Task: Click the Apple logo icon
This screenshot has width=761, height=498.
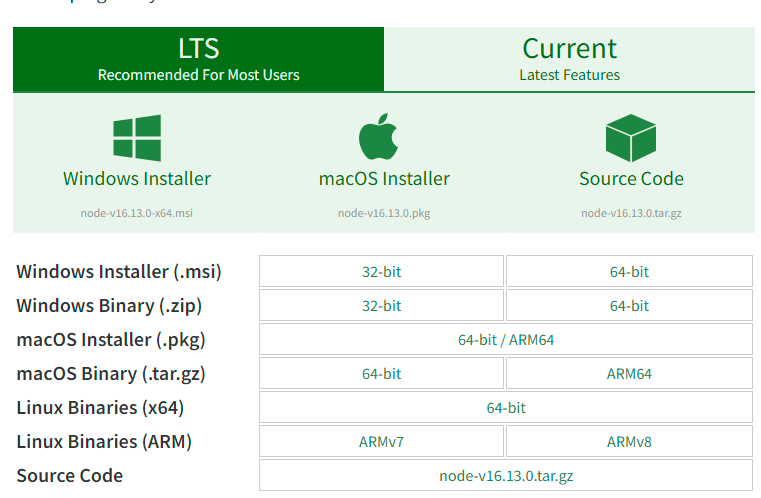Action: pos(379,137)
